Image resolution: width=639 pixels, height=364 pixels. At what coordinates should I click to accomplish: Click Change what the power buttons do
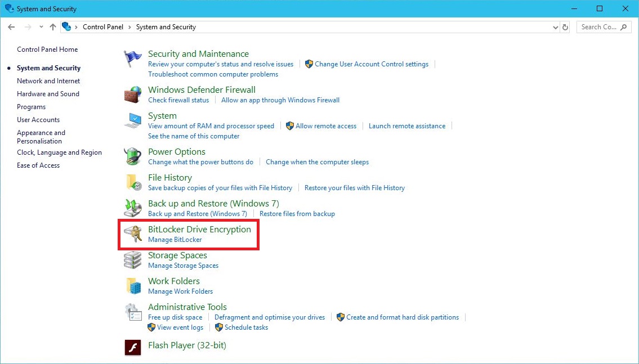[x=200, y=161]
